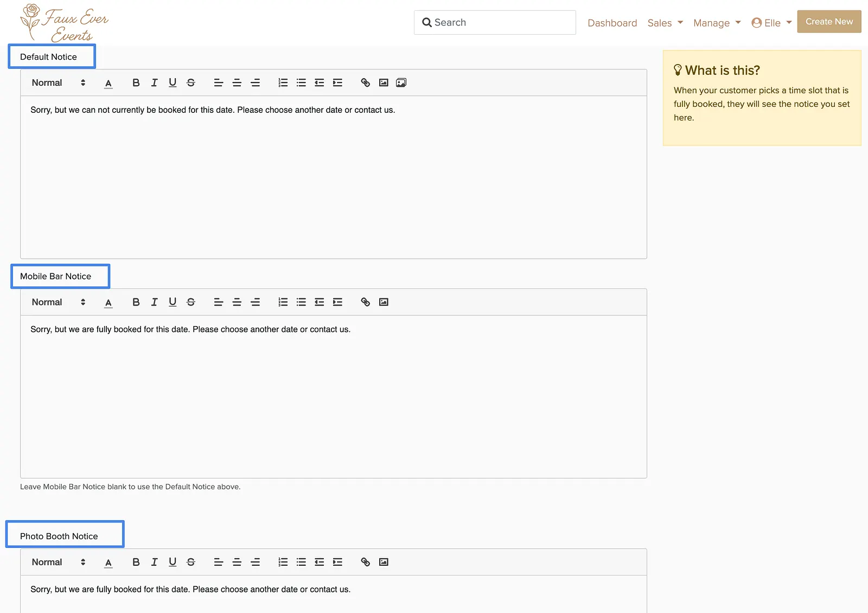Screen dimensions: 868x613
Task: Increase indent in Photo Booth Notice editor
Action: (x=338, y=562)
